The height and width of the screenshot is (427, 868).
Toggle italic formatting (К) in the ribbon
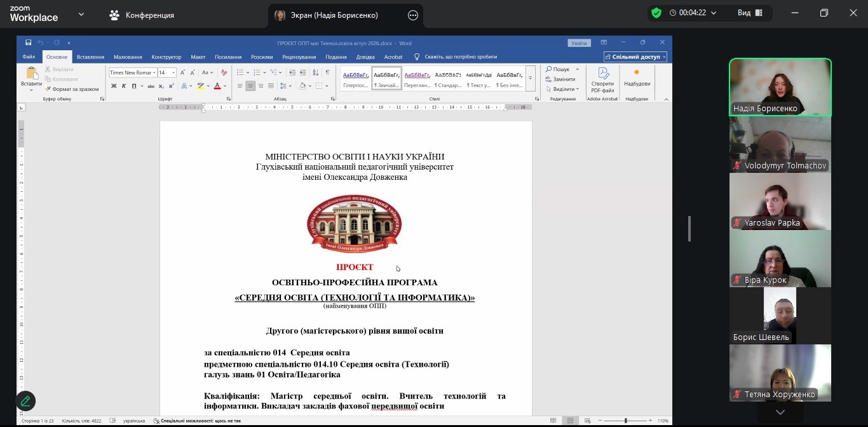click(x=124, y=86)
